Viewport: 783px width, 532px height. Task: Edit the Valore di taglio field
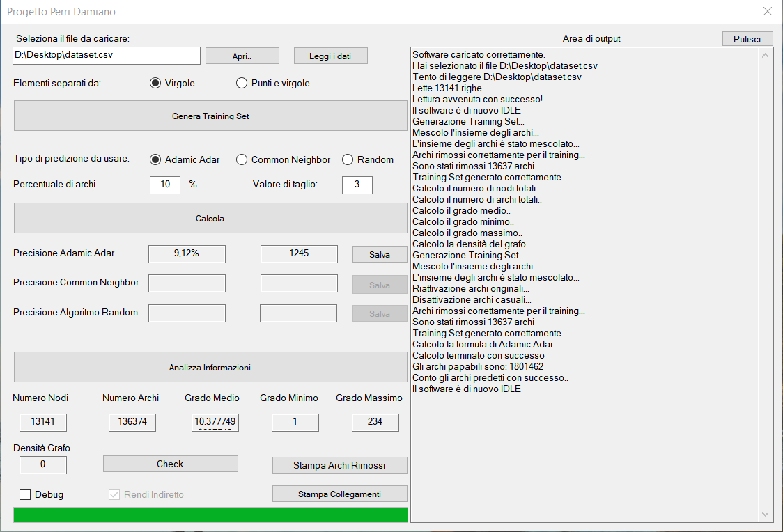click(357, 185)
